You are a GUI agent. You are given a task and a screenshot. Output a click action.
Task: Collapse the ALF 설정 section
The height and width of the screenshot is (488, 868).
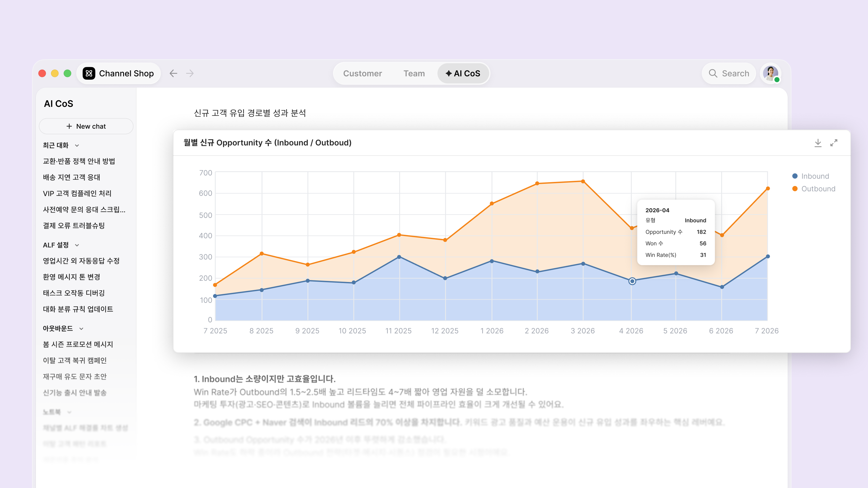coord(77,245)
